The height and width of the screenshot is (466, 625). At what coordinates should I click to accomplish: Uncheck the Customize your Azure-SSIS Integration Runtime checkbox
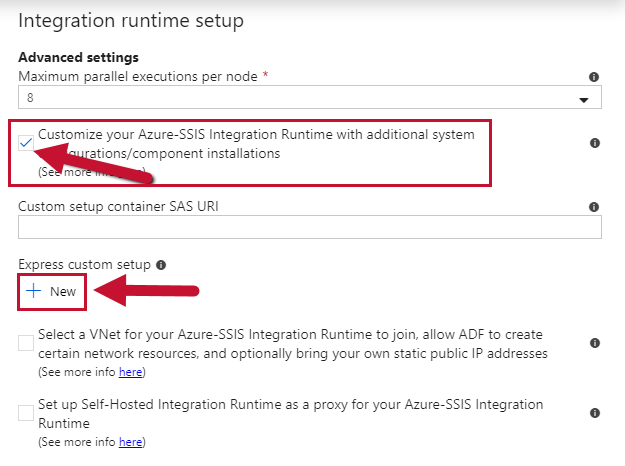(26, 143)
